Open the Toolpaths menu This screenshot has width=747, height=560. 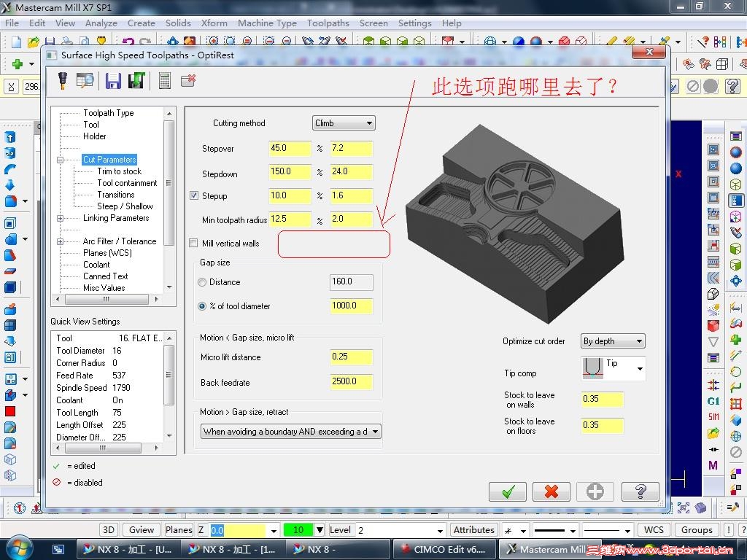click(328, 23)
